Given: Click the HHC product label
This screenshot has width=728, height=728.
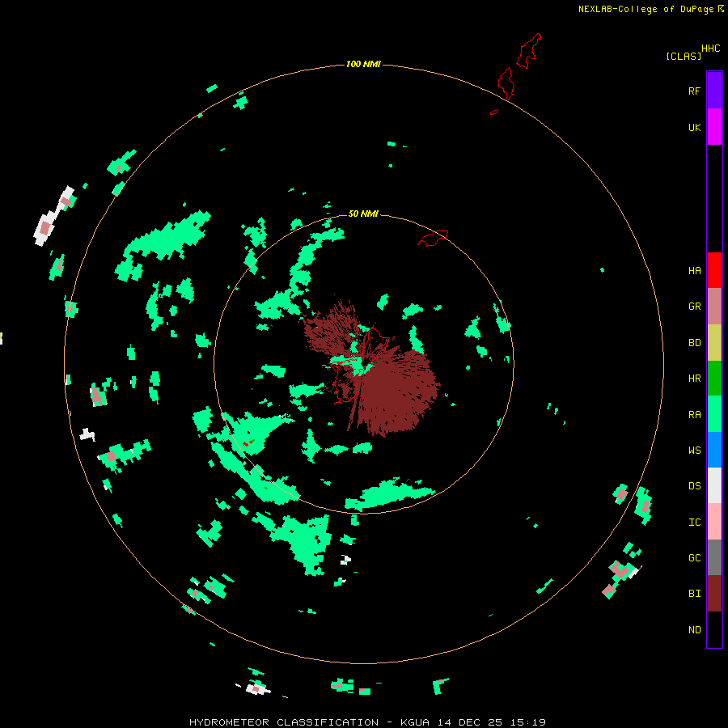Looking at the screenshot, I should pyautogui.click(x=710, y=49).
